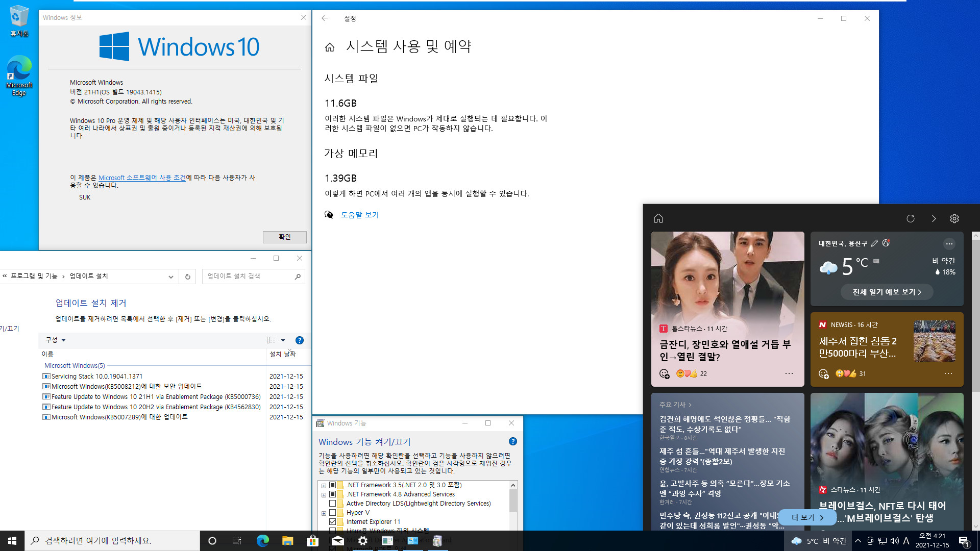Open help for Windows Features dialog

click(x=513, y=441)
